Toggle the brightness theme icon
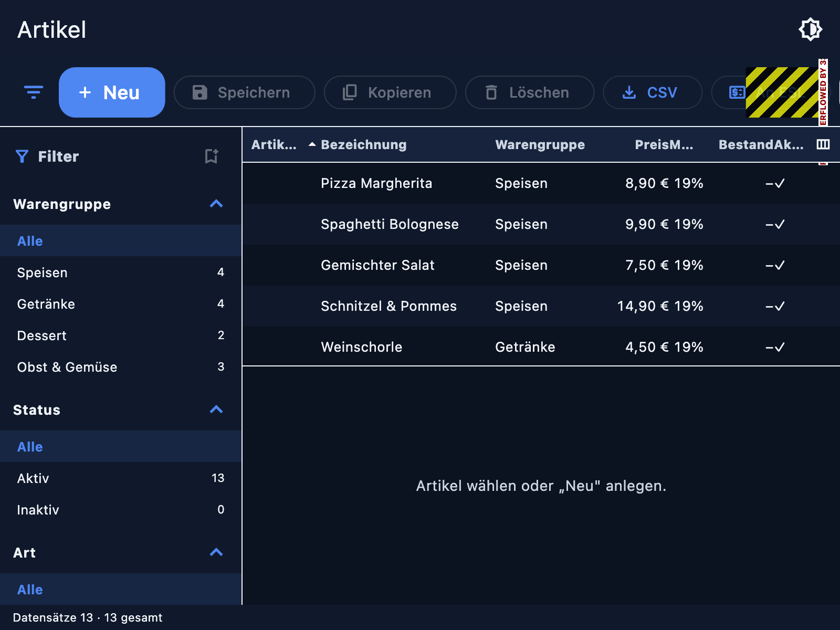This screenshot has width=840, height=630. (x=810, y=29)
